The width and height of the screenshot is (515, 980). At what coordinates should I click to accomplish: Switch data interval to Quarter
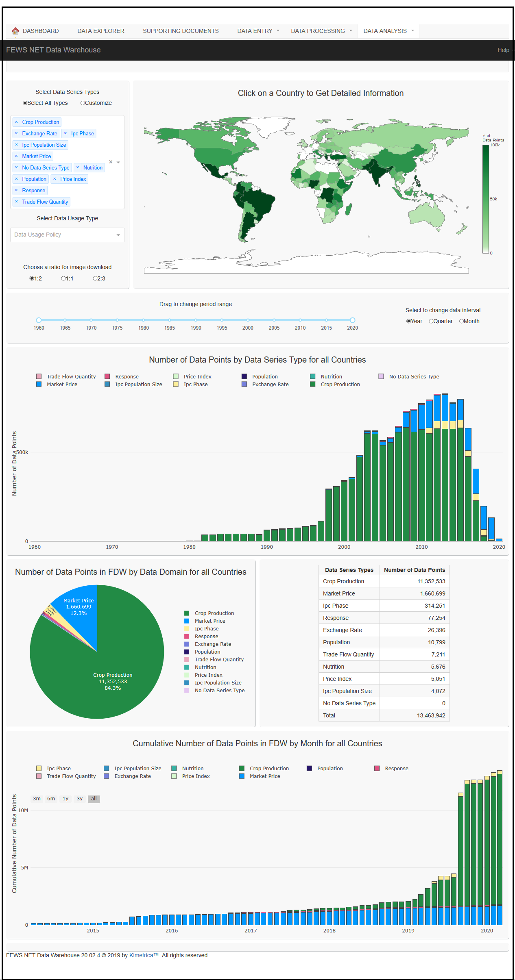point(431,321)
